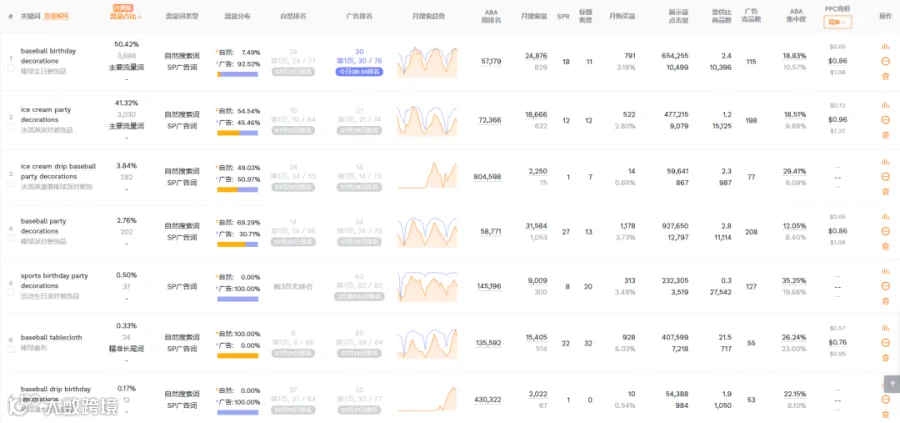Delete baseball party decorations row via trash icon
The height and width of the screenshot is (423, 900).
point(885,246)
